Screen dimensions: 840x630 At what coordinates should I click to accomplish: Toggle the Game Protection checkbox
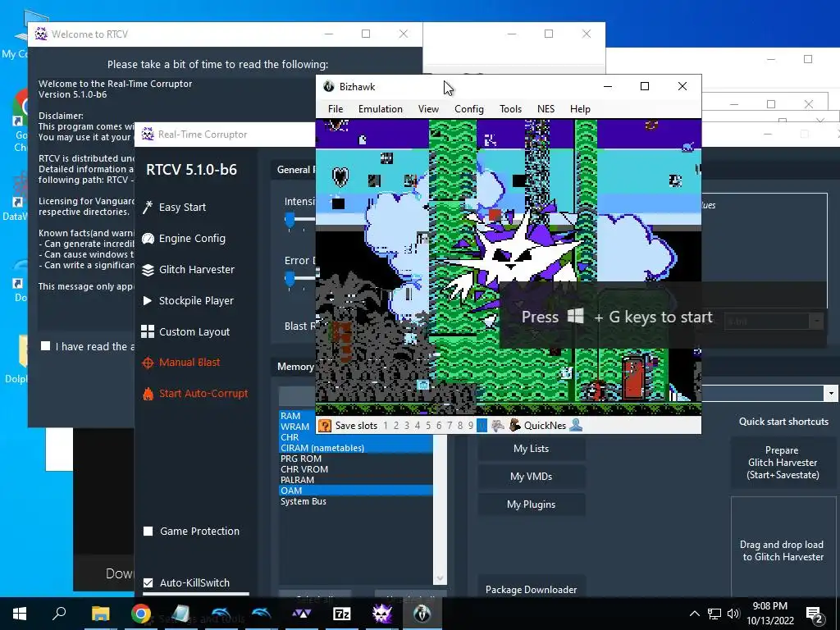coord(148,531)
